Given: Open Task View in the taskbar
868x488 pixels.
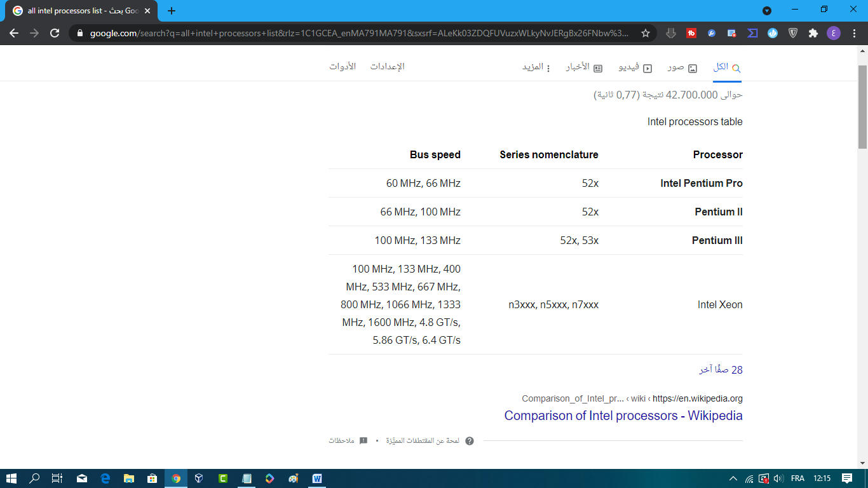Looking at the screenshot, I should (57, 478).
